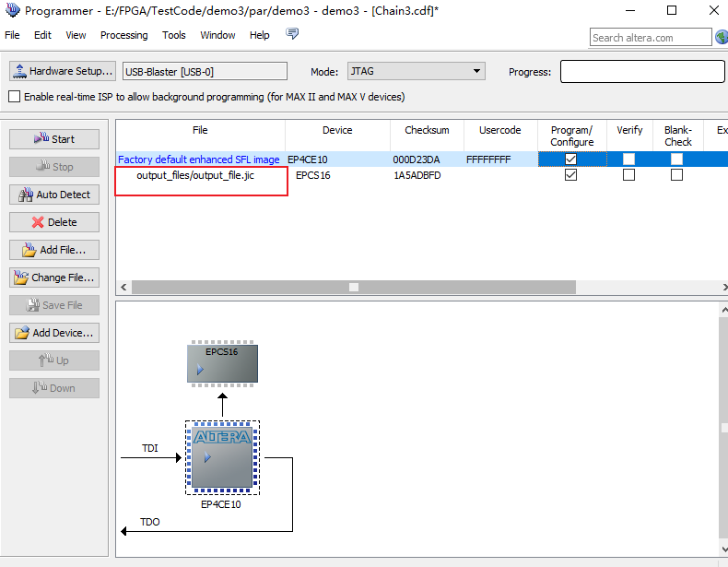Open the File menu
This screenshot has height=567, width=728.
[12, 35]
